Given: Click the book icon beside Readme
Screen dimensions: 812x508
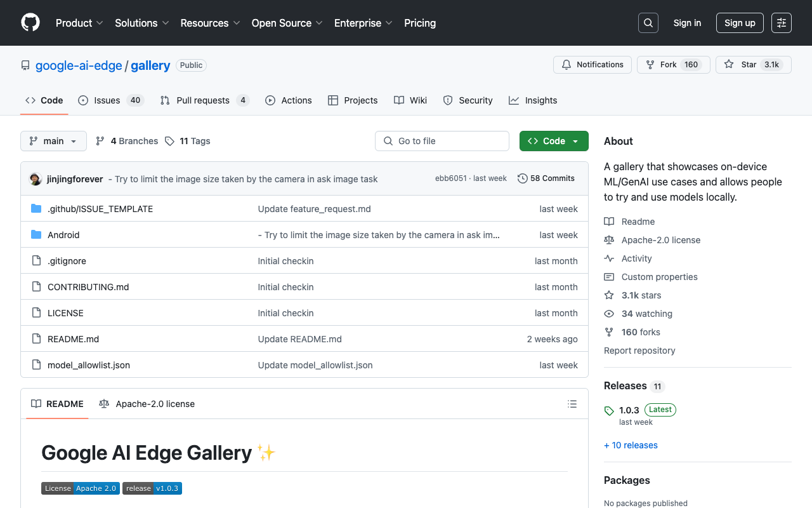Looking at the screenshot, I should 609,222.
